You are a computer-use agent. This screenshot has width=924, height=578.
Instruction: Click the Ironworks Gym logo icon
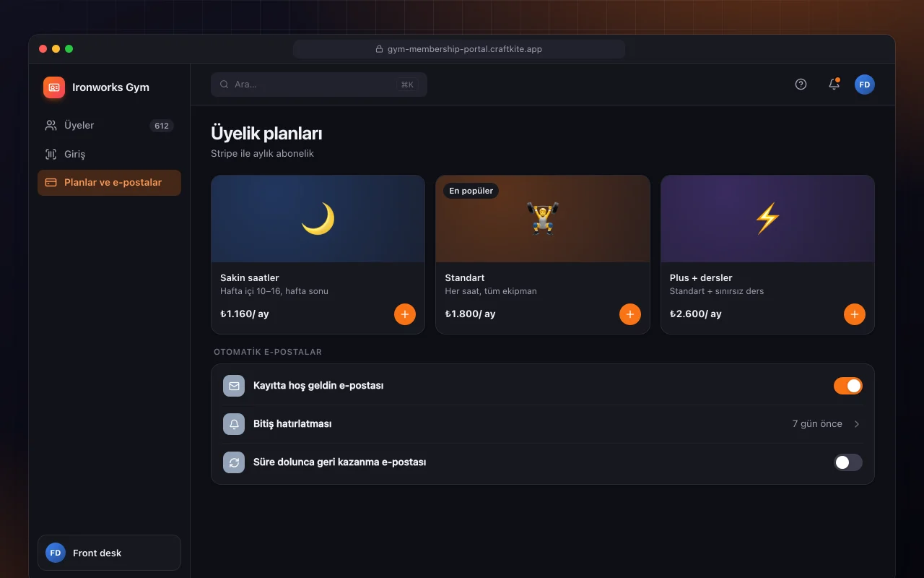point(54,87)
